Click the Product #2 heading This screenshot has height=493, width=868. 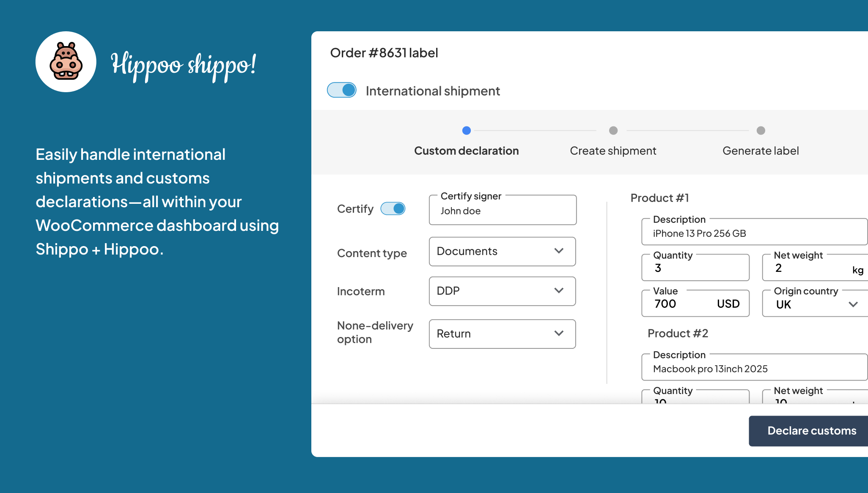[x=678, y=333]
